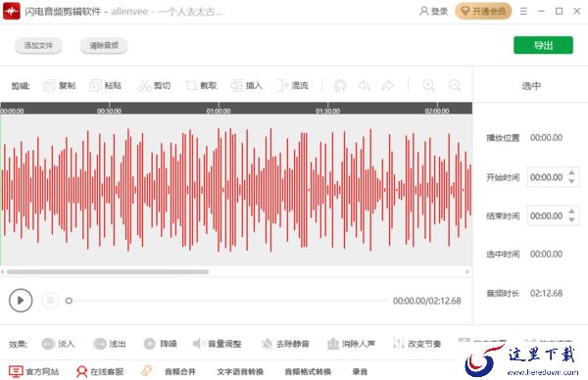Click the red audio waveform

point(236,190)
